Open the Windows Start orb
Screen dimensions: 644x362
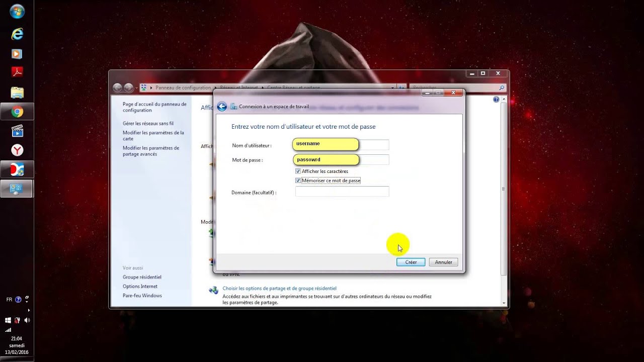[17, 12]
